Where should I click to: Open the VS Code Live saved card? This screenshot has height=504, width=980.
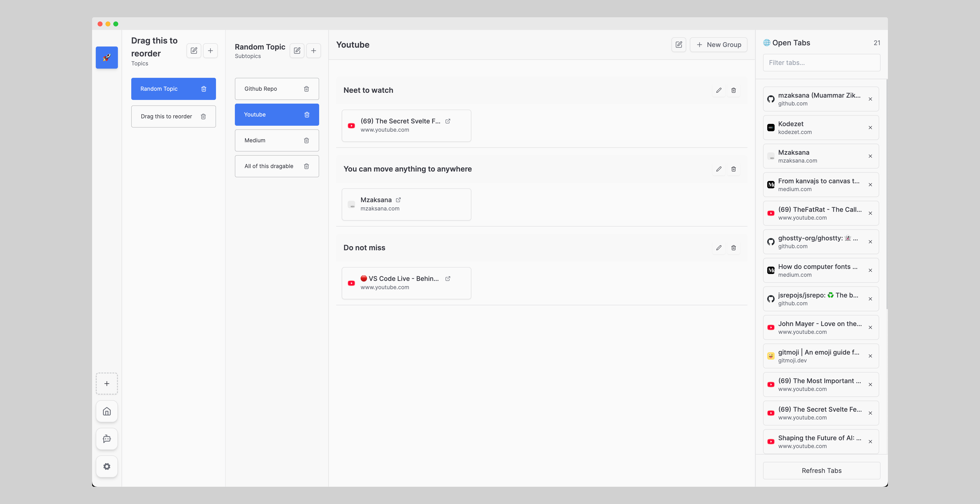click(x=406, y=283)
